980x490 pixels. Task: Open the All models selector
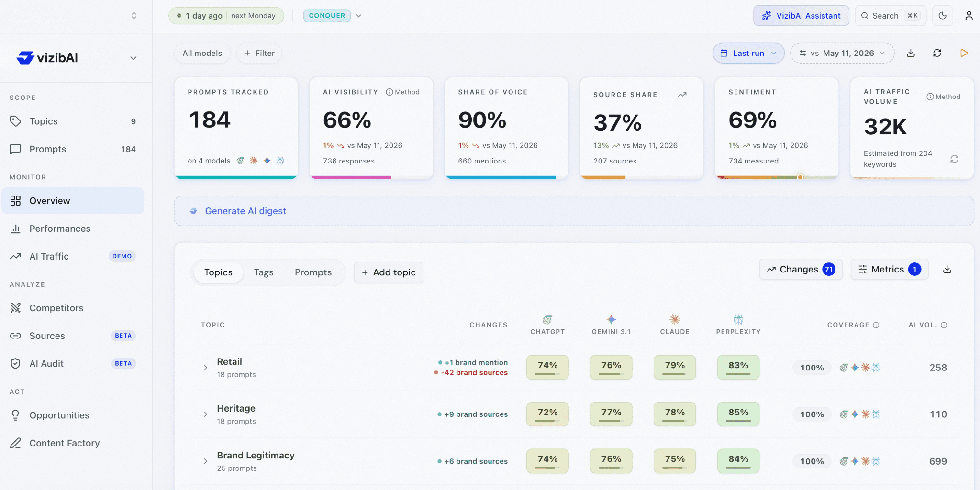pyautogui.click(x=202, y=53)
